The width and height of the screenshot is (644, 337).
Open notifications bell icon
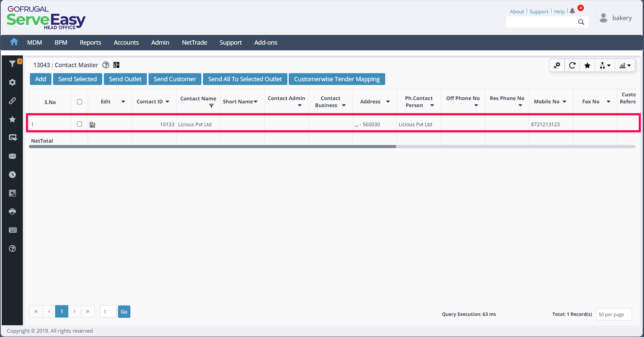(x=572, y=11)
